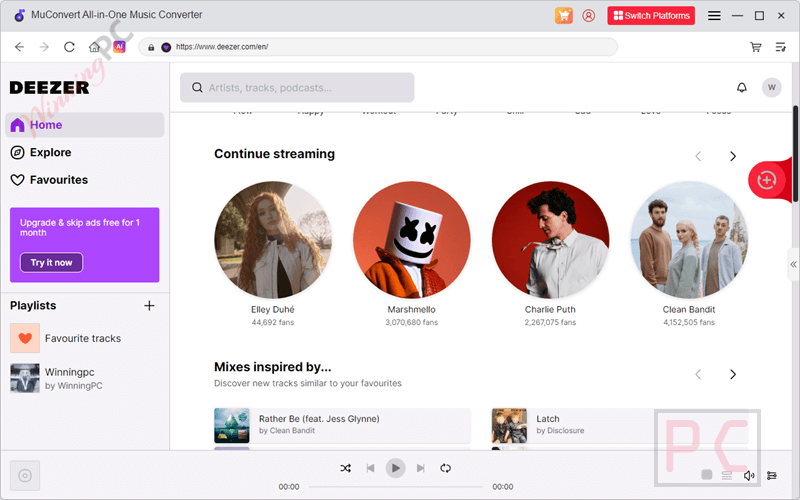The height and width of the screenshot is (500, 800).
Task: Show next items in Mixes inspired by
Action: pyautogui.click(x=733, y=374)
